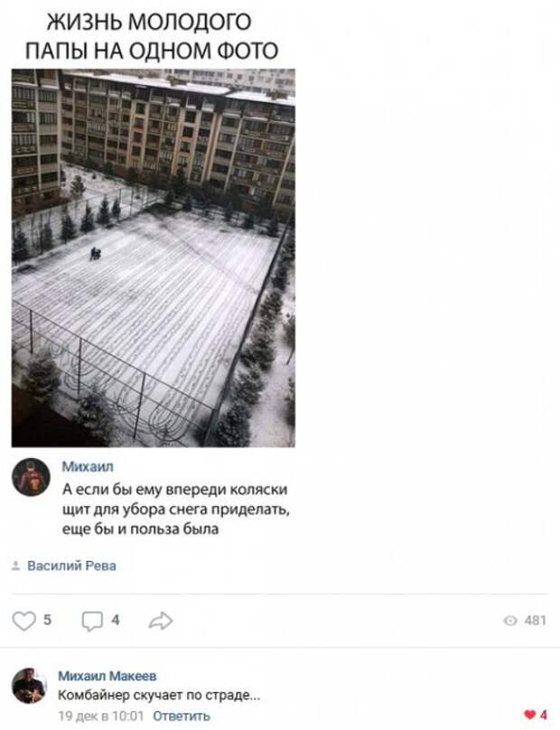Like the post with the heart icon
The height and width of the screenshot is (730, 560).
(23, 621)
